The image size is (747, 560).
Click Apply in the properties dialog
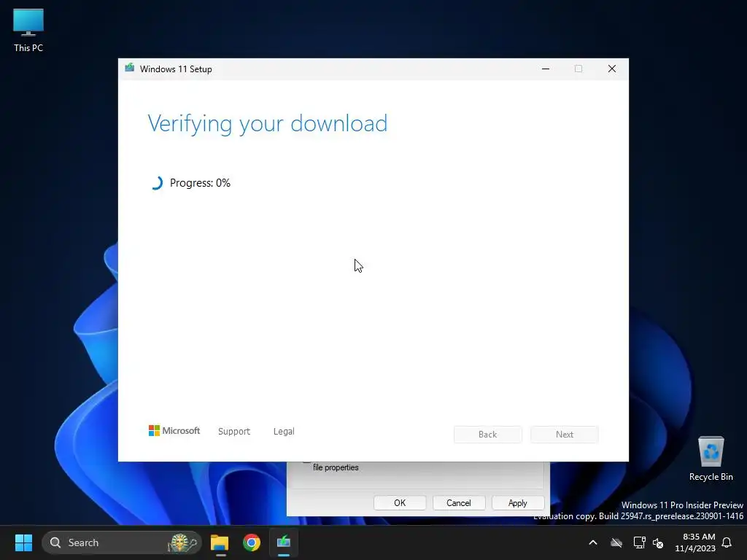coord(518,503)
